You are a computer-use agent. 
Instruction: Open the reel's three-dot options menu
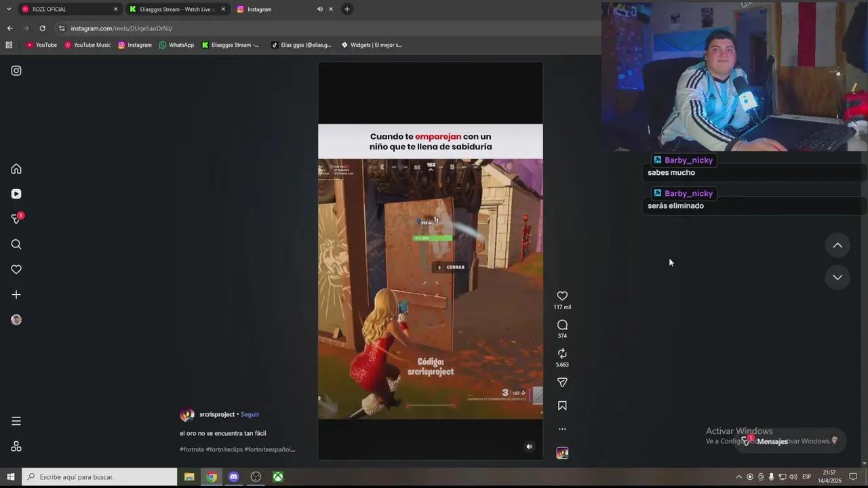562,429
